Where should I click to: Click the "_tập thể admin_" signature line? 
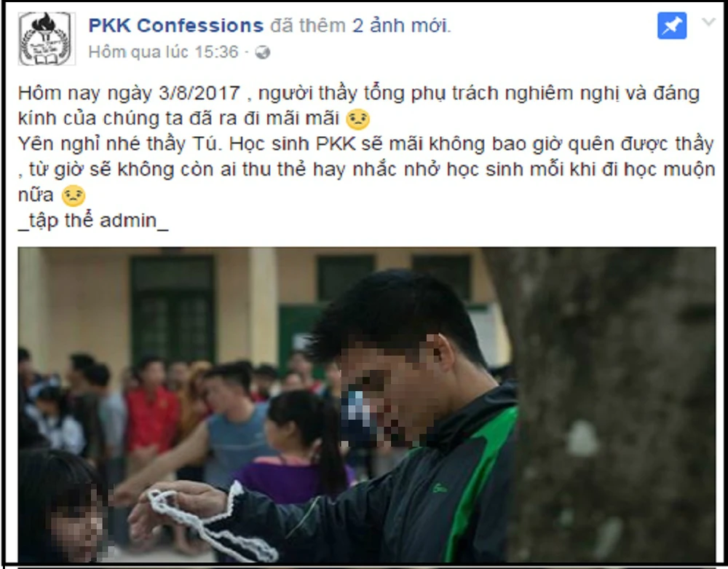93,220
